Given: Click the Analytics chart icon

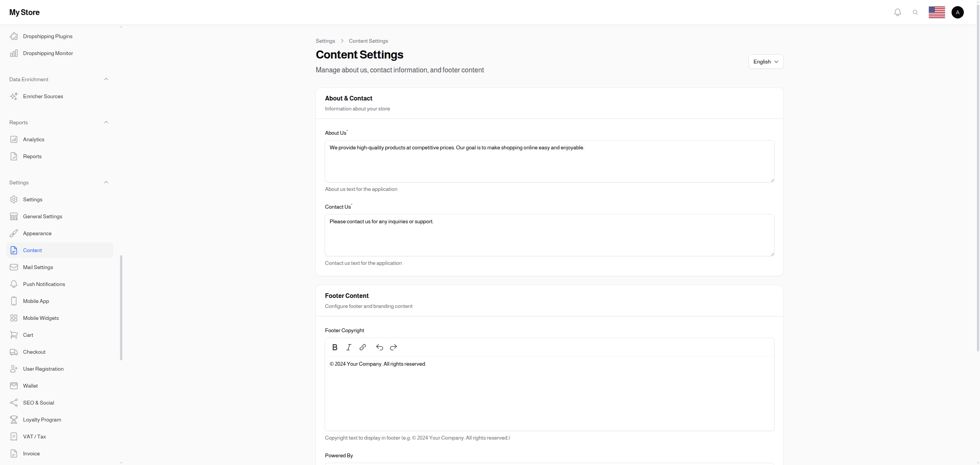Looking at the screenshot, I should point(14,139).
